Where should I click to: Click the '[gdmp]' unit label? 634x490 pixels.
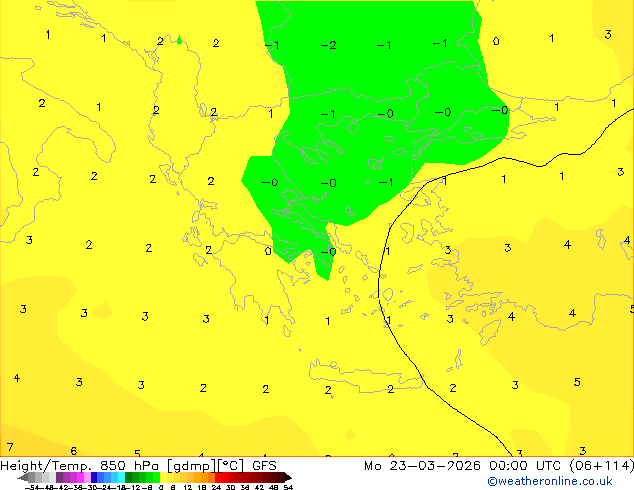click(x=191, y=466)
